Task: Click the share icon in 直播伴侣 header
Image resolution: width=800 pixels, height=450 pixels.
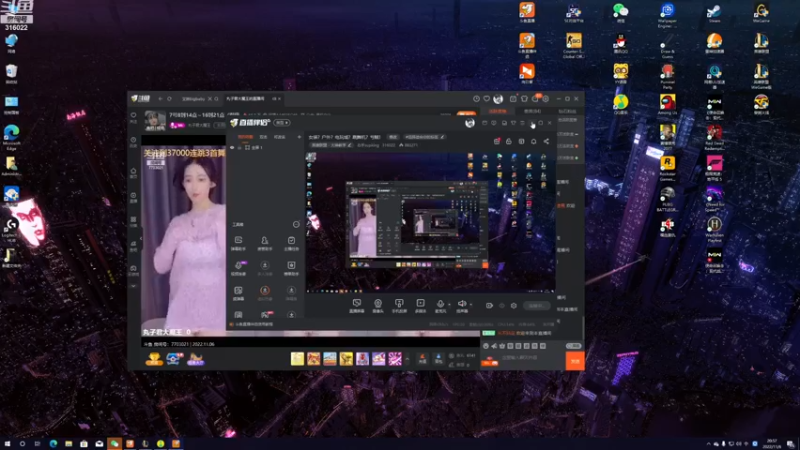Action: (546, 141)
